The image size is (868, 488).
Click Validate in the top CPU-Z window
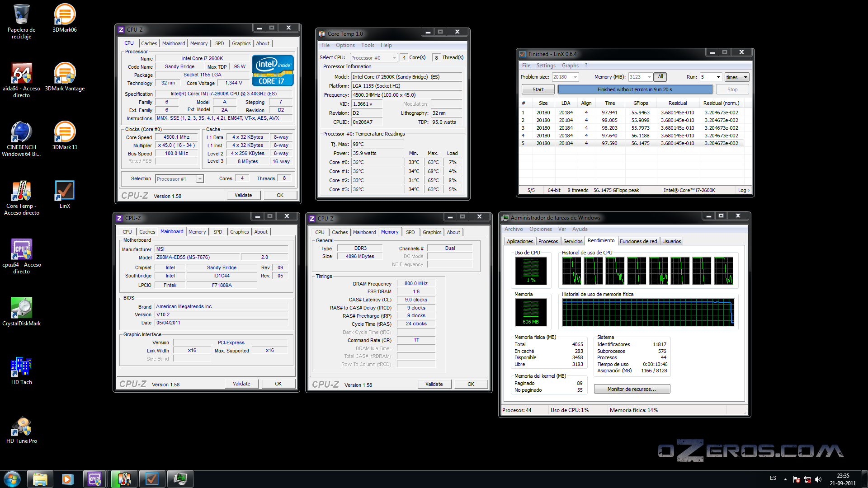tap(243, 195)
